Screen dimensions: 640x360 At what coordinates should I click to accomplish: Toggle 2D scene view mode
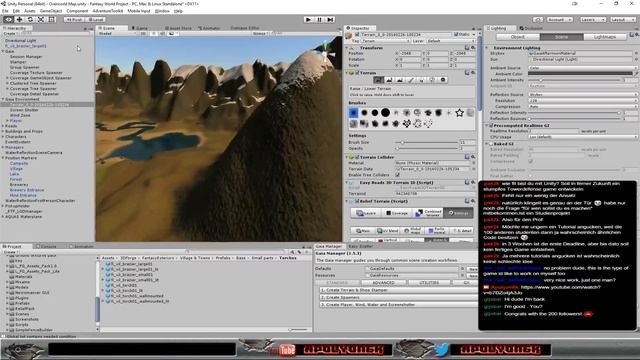coord(143,33)
